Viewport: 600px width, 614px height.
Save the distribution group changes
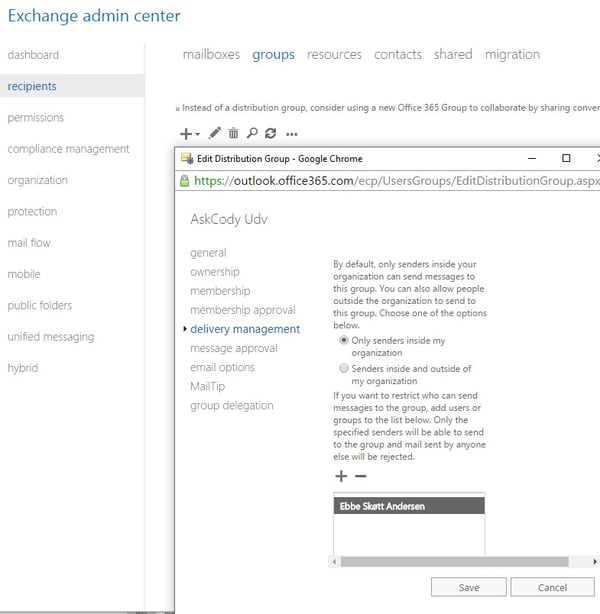tap(468, 587)
